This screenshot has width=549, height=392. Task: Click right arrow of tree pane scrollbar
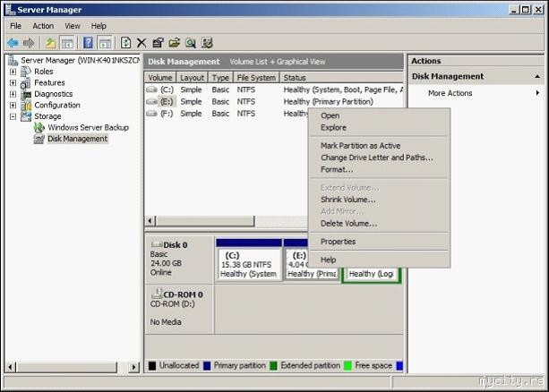coord(133,368)
